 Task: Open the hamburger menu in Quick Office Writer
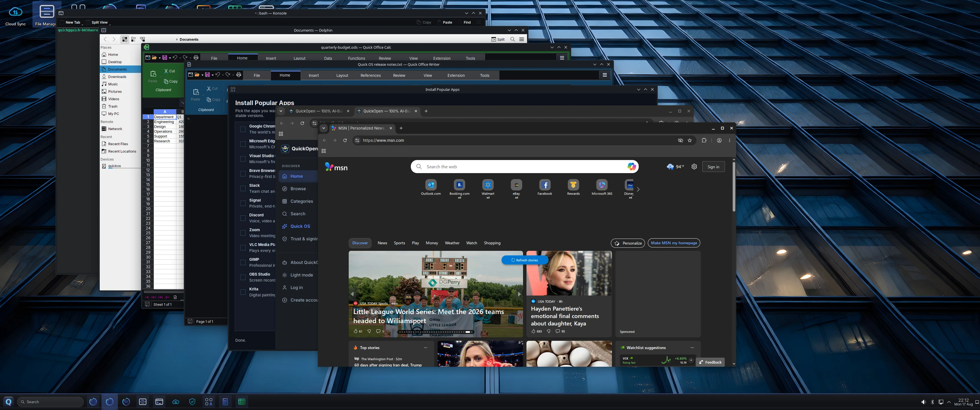pos(605,75)
